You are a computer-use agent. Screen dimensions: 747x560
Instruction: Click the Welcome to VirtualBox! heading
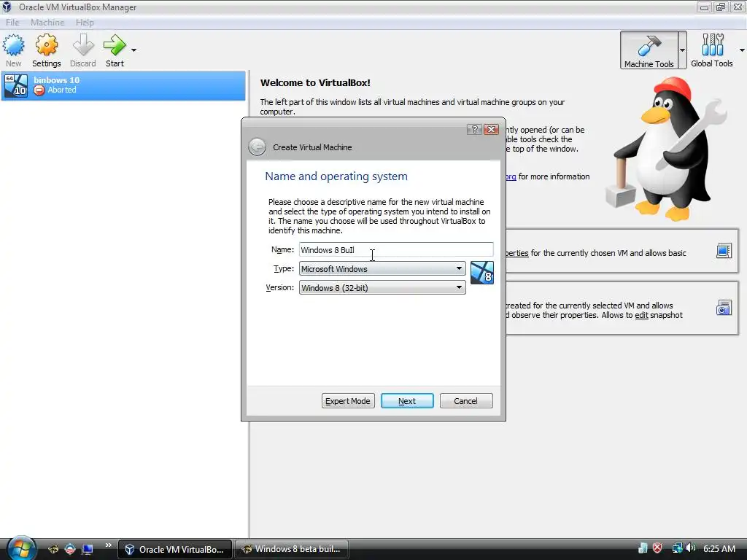tap(315, 82)
